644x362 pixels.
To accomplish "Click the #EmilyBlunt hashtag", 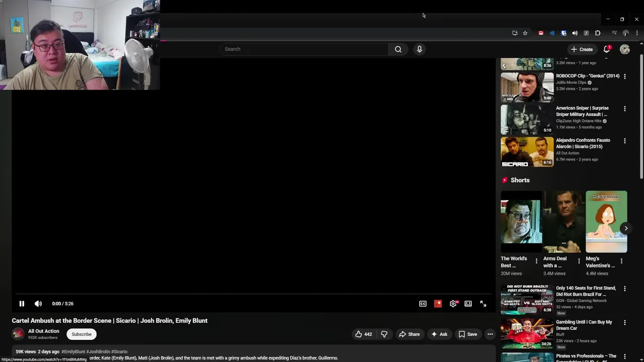I will coord(73,352).
